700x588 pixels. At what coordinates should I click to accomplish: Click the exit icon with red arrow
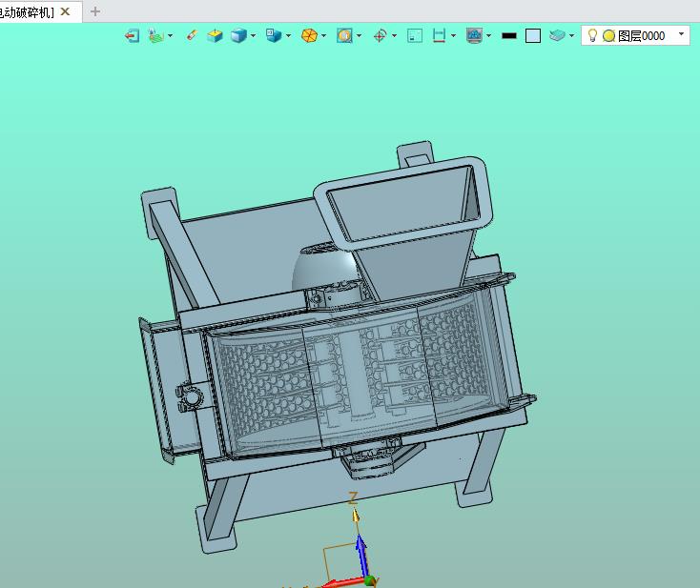click(133, 35)
